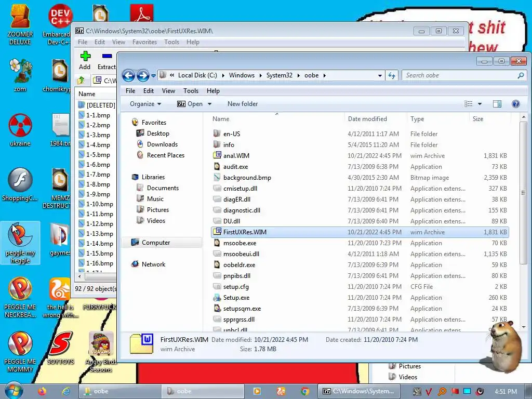The height and width of the screenshot is (399, 532).
Task: Open the dropdown arrow beside Open
Action: pos(209,104)
